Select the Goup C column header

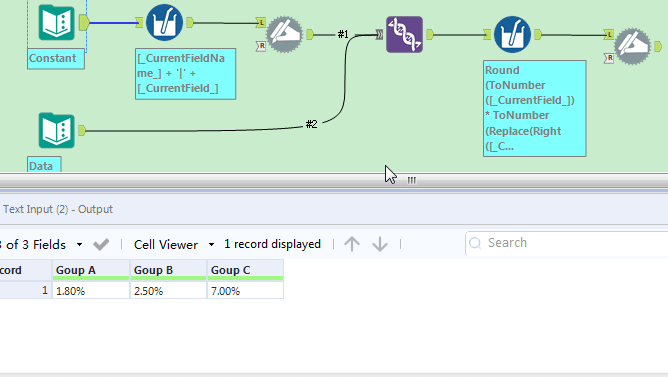245,270
